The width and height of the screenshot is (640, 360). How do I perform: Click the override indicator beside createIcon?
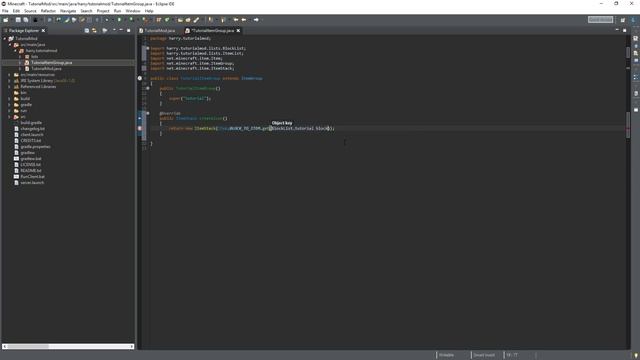click(x=140, y=118)
